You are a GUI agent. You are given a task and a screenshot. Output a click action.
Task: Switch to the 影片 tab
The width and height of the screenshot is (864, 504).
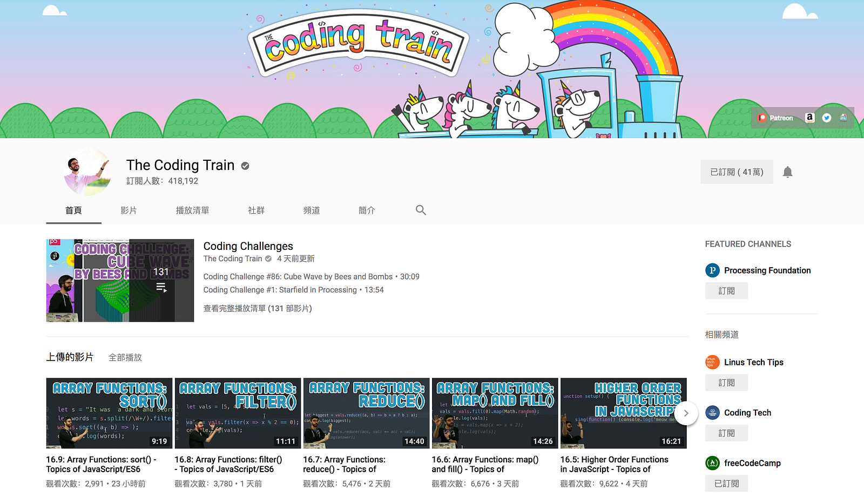[x=129, y=210]
